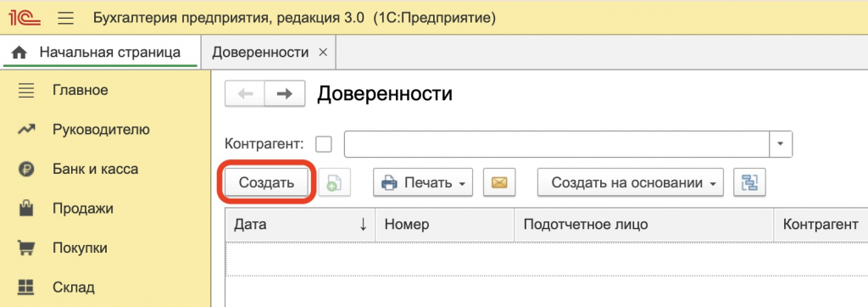This screenshot has width=868, height=307.
Task: Open the Главное section
Action: pos(81,90)
